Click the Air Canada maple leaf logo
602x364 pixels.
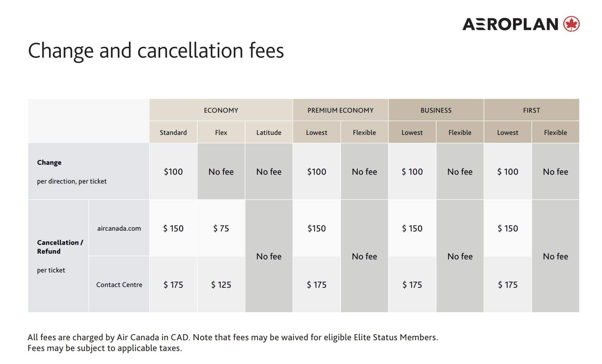pyautogui.click(x=571, y=24)
